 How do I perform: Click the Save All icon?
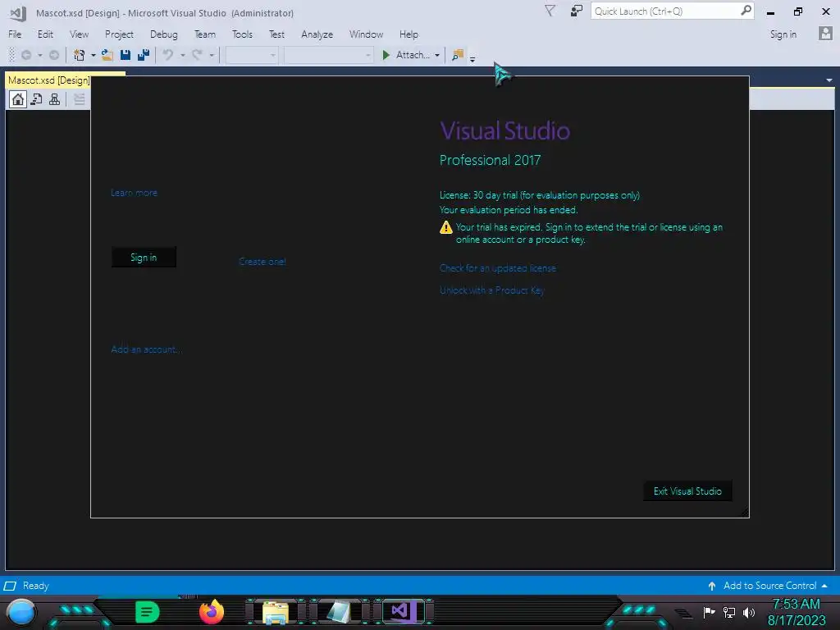[143, 55]
